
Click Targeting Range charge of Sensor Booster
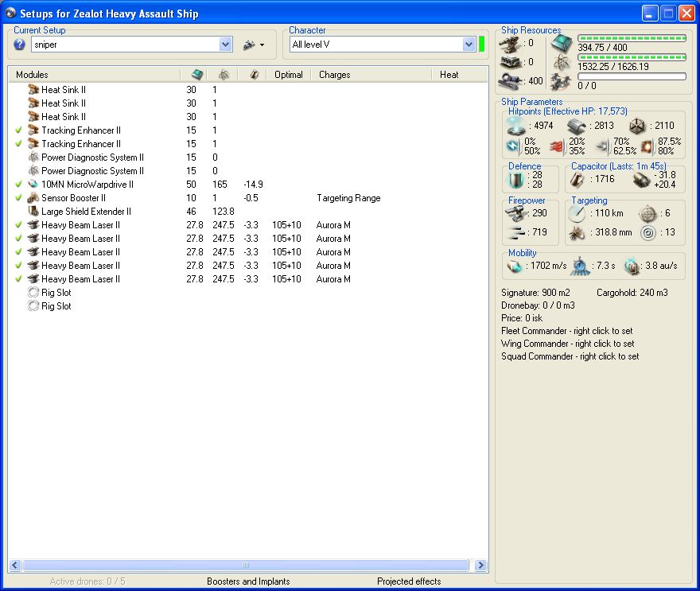pos(348,198)
